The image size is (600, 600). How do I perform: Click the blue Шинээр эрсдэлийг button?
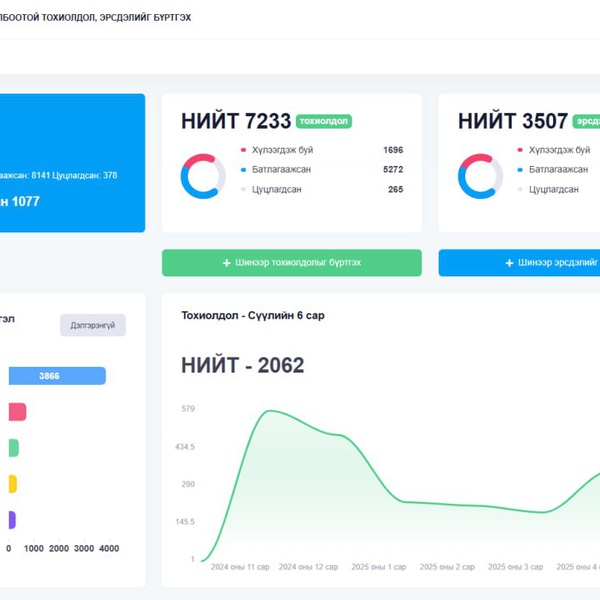(519, 262)
